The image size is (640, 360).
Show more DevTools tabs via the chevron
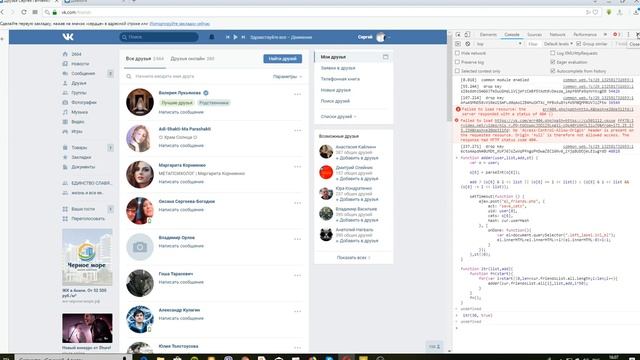tap(605, 35)
